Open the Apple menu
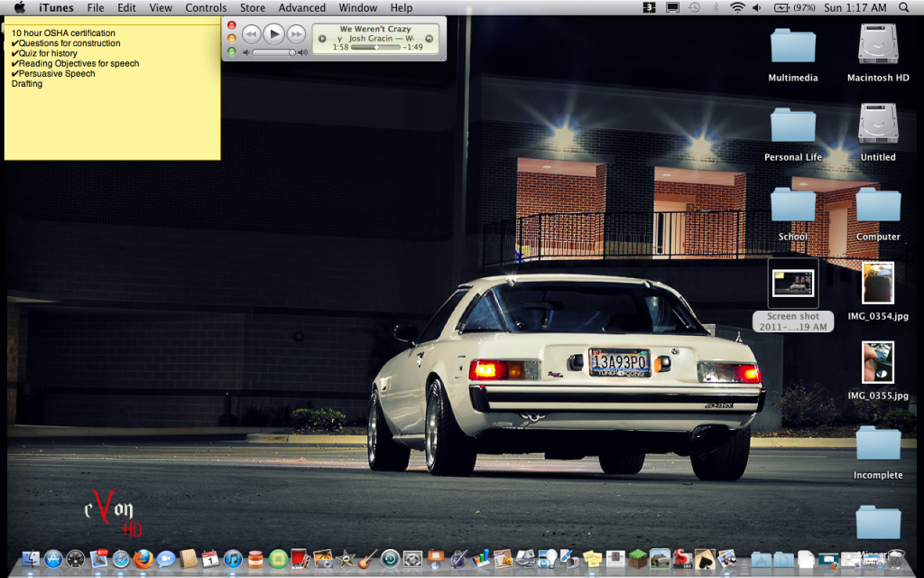924x578 pixels. pyautogui.click(x=19, y=8)
